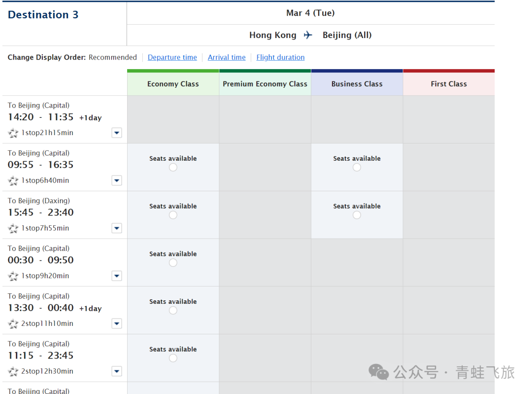The image size is (532, 394).
Task: Select Economy seat for 11:15 - 23:45 flight
Action: (173, 358)
